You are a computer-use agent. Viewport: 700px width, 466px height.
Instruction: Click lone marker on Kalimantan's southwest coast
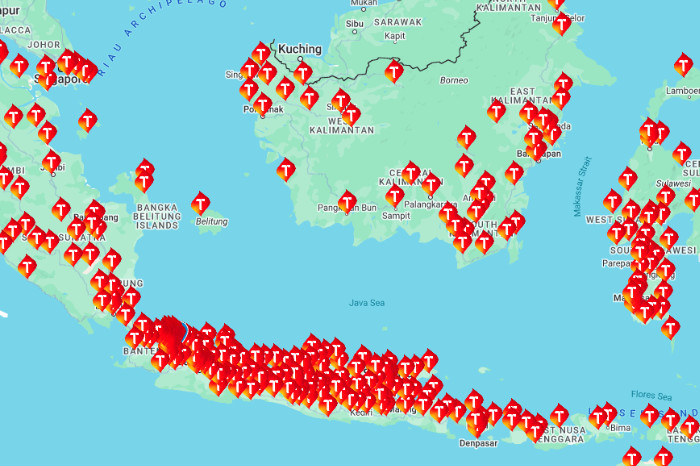(286, 170)
